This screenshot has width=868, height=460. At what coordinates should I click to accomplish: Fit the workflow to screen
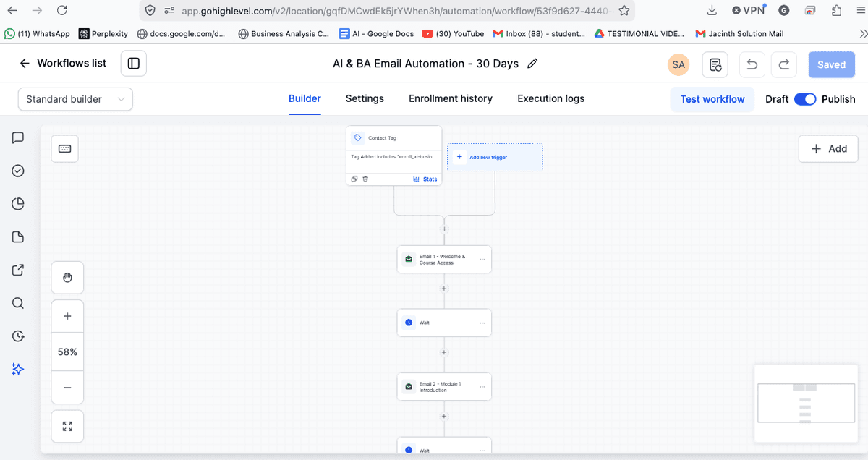click(67, 426)
